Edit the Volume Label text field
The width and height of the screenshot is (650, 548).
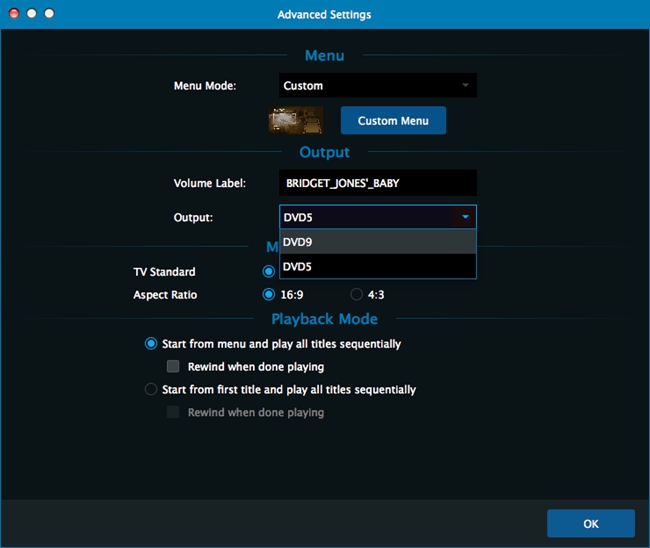378,183
